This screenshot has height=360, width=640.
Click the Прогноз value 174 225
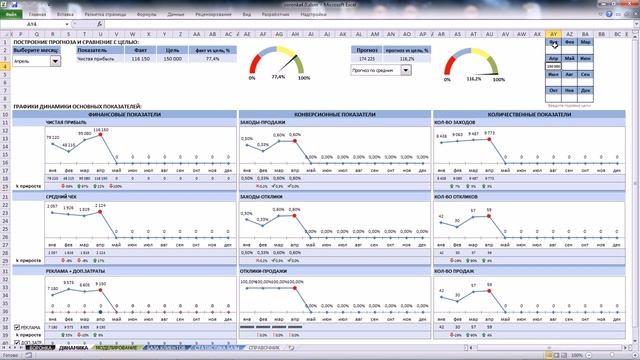pos(367,59)
